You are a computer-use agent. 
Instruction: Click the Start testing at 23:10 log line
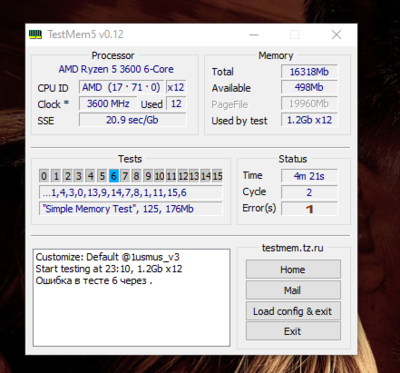pyautogui.click(x=109, y=269)
